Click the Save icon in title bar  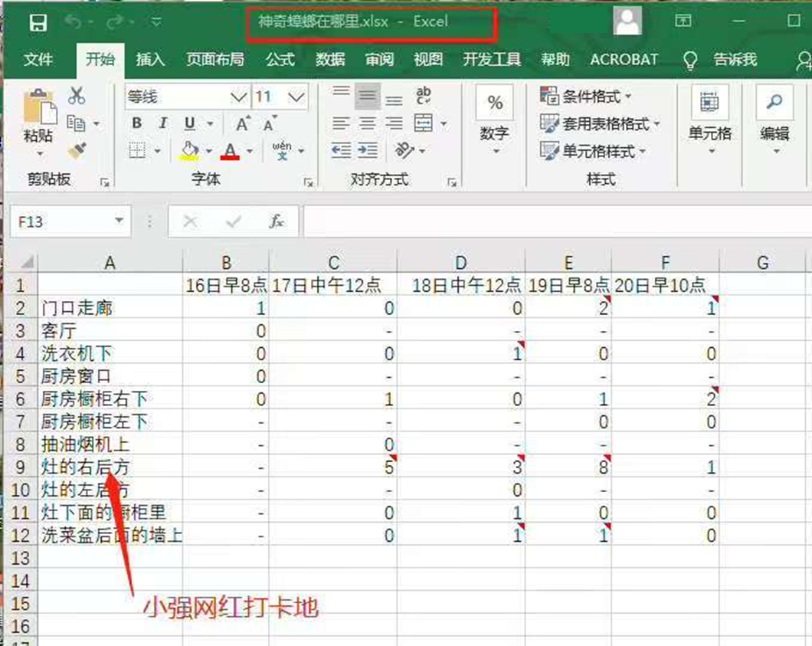pyautogui.click(x=38, y=22)
